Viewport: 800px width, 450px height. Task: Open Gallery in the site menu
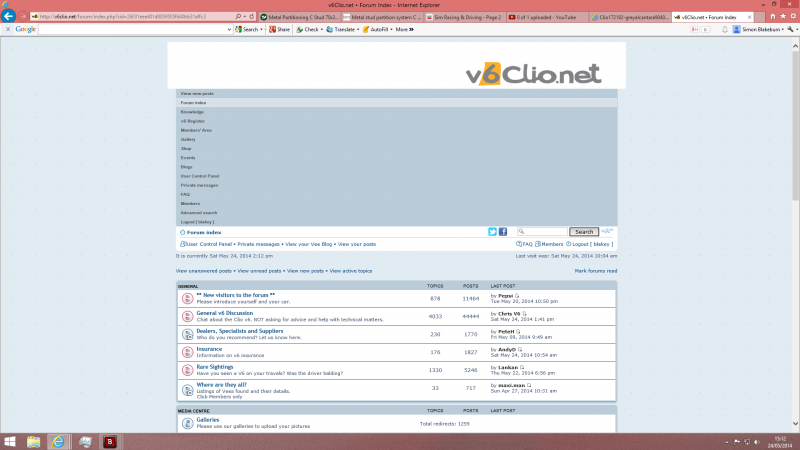click(x=188, y=140)
